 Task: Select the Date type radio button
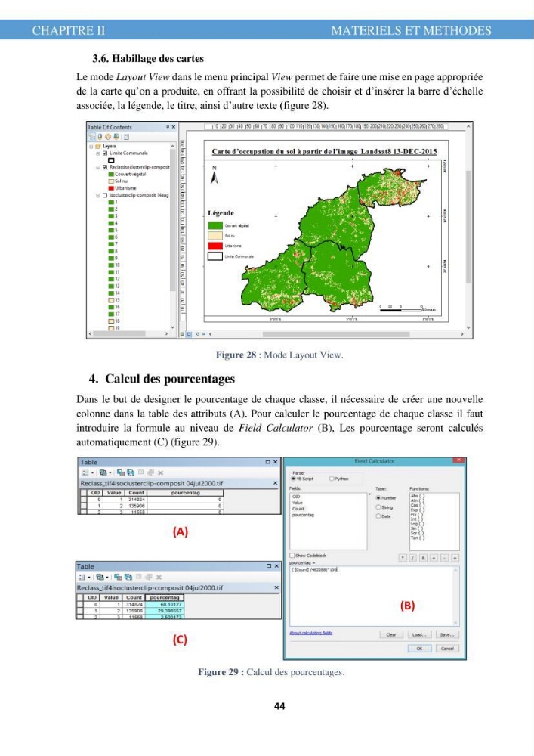378,516
